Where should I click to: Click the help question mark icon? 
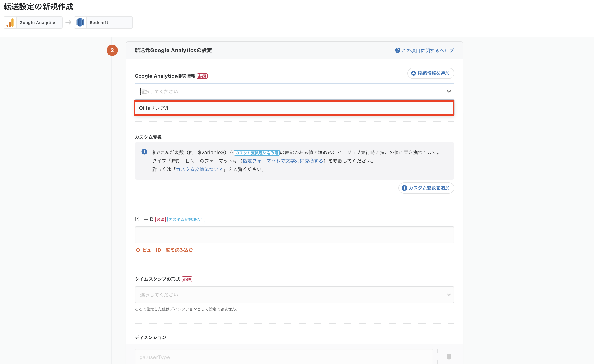click(398, 50)
